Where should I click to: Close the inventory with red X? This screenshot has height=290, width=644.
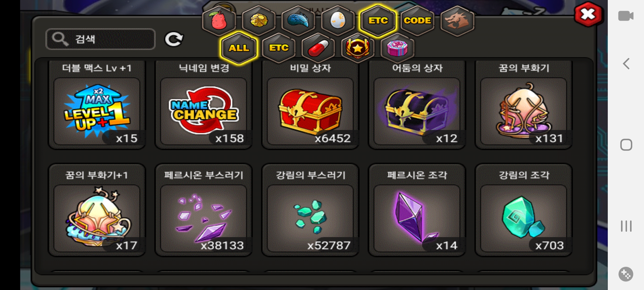(588, 14)
